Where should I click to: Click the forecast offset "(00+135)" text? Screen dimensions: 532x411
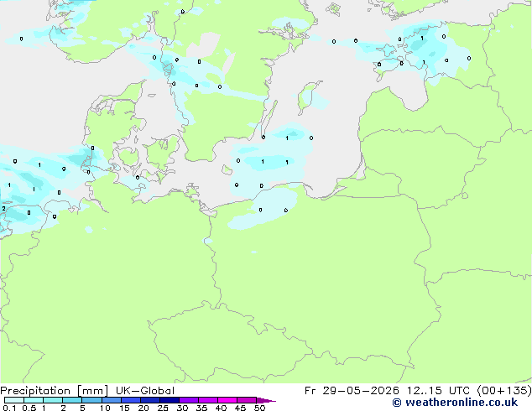click(504, 391)
